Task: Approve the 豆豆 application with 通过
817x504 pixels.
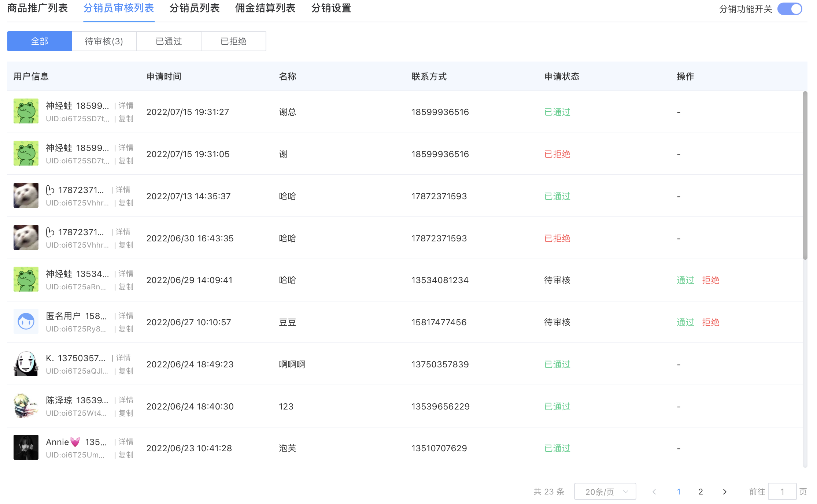Action: tap(685, 322)
